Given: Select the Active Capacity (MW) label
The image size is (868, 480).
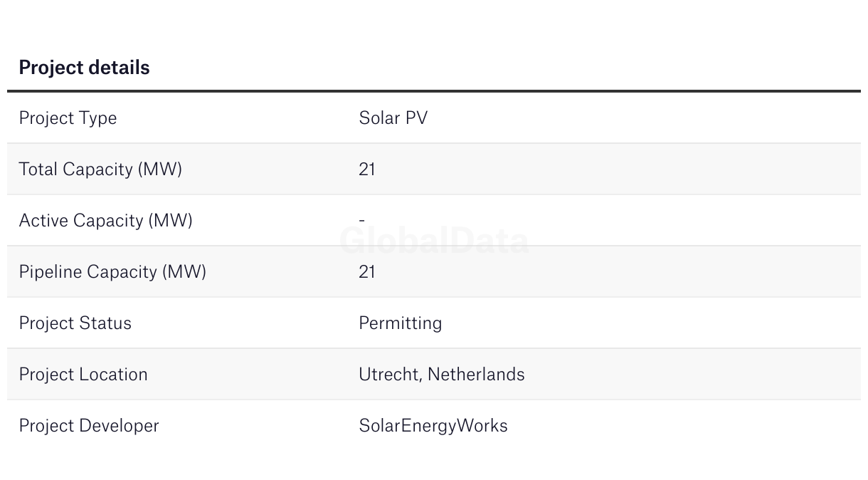Looking at the screenshot, I should (106, 221).
